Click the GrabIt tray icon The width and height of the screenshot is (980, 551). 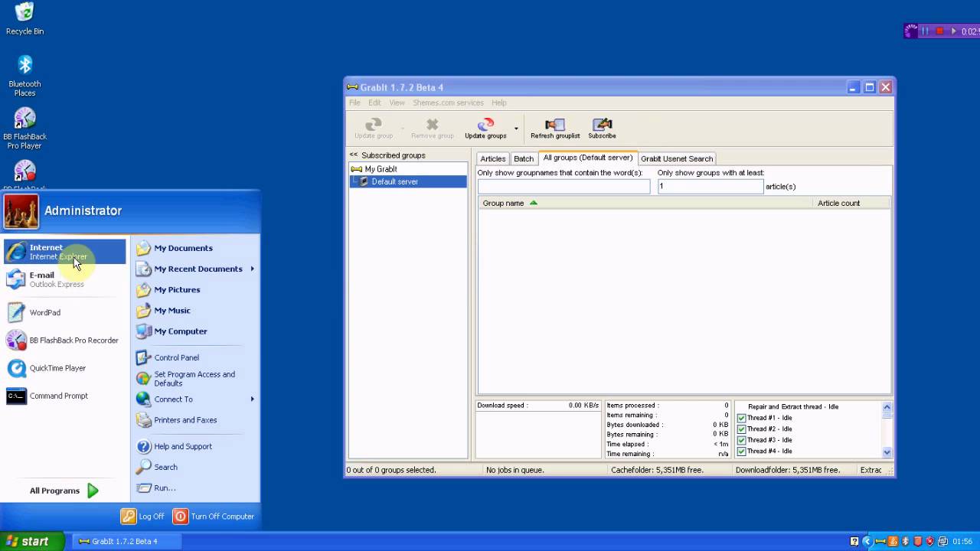tap(880, 541)
